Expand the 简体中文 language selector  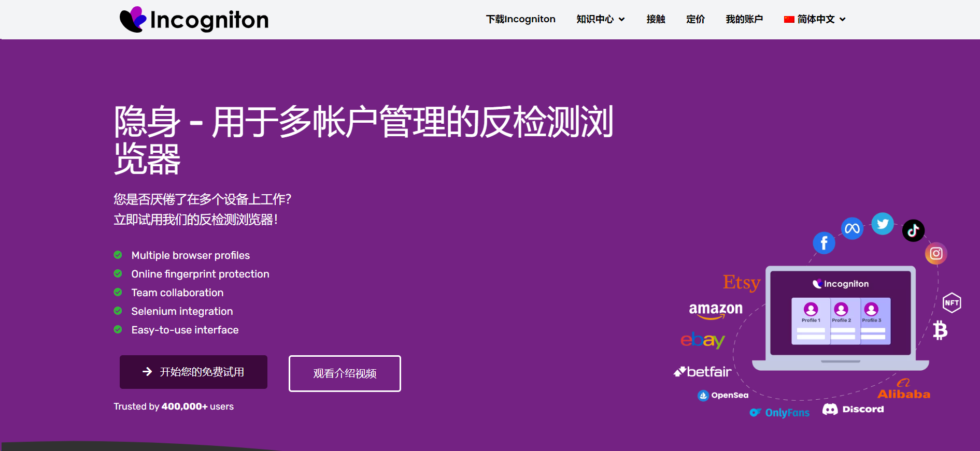pos(815,19)
